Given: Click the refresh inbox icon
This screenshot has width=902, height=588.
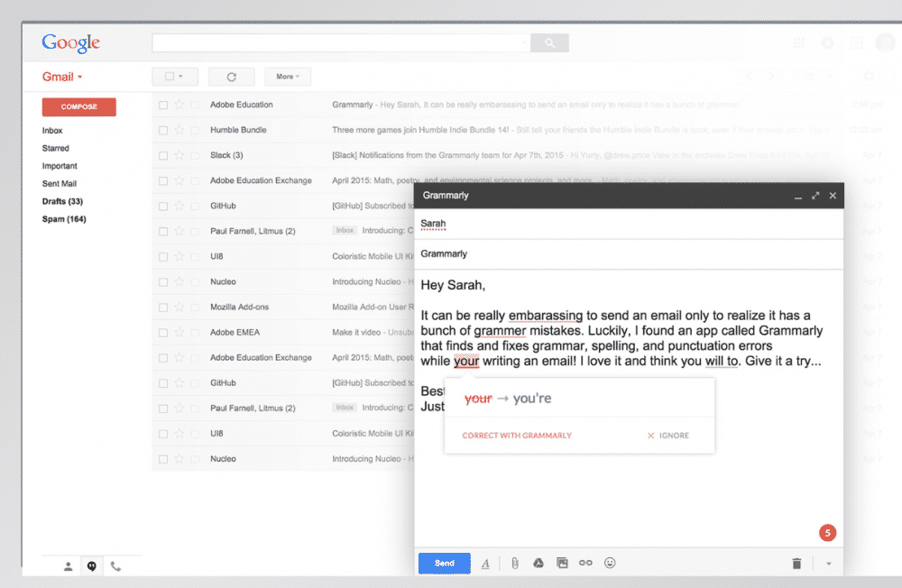Looking at the screenshot, I should tap(231, 77).
